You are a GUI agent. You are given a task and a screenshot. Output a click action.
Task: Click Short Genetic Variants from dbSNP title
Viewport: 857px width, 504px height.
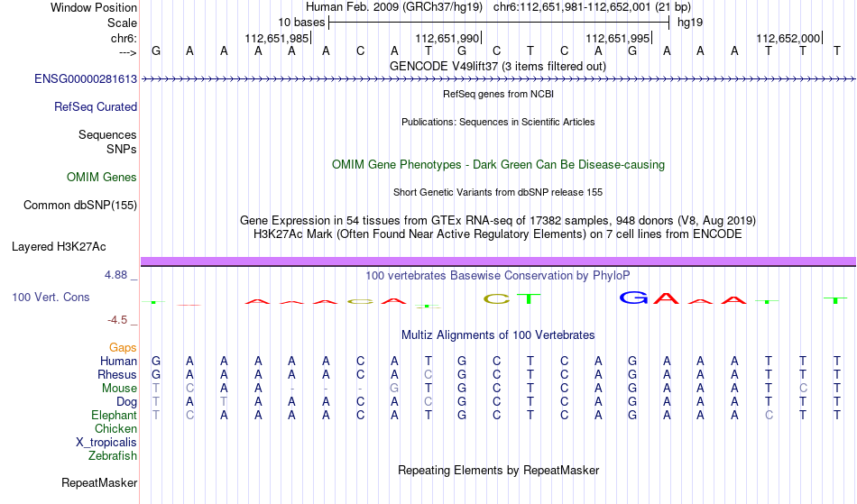[x=498, y=192]
